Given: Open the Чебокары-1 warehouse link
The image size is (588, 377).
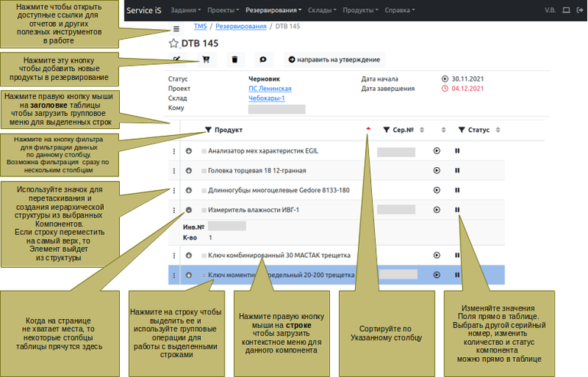Looking at the screenshot, I should pyautogui.click(x=267, y=98).
